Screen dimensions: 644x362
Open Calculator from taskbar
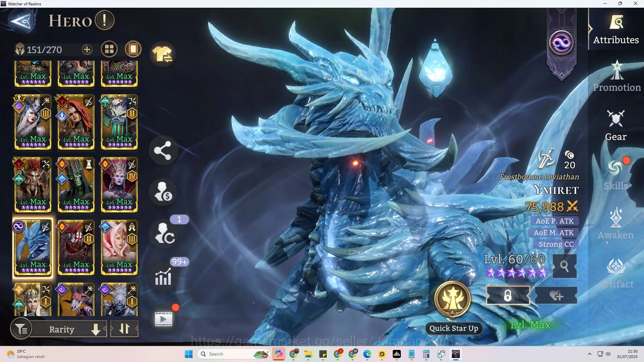coord(426,354)
